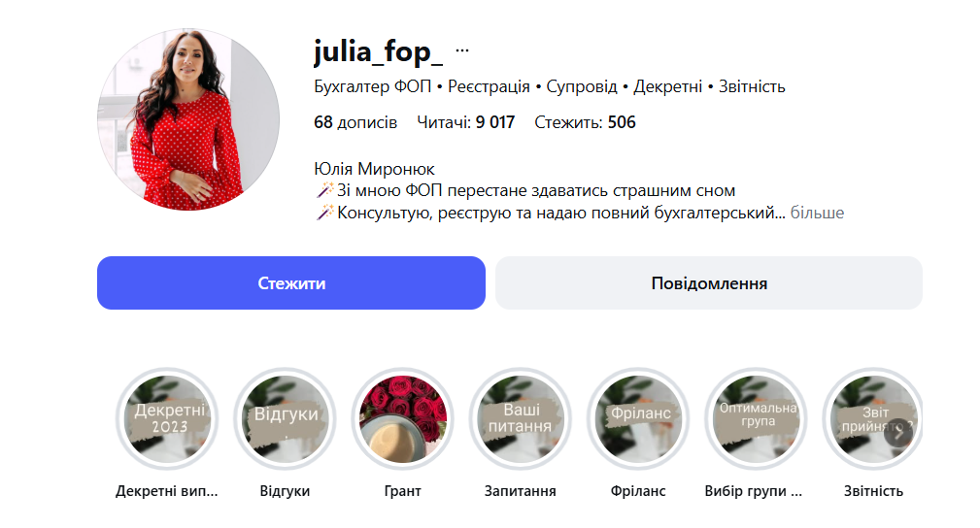Open the Фріланс story highlight circle

pyautogui.click(x=638, y=418)
